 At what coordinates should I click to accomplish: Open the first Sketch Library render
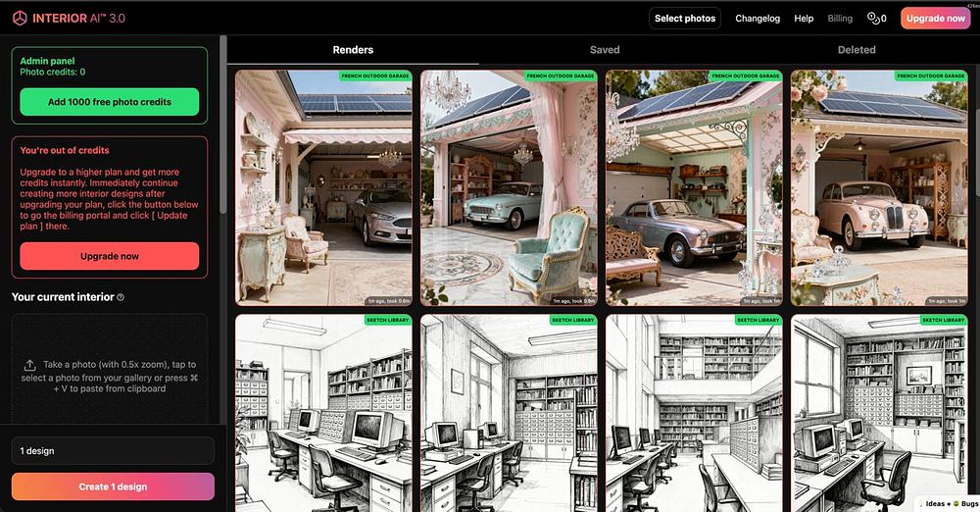(323, 413)
